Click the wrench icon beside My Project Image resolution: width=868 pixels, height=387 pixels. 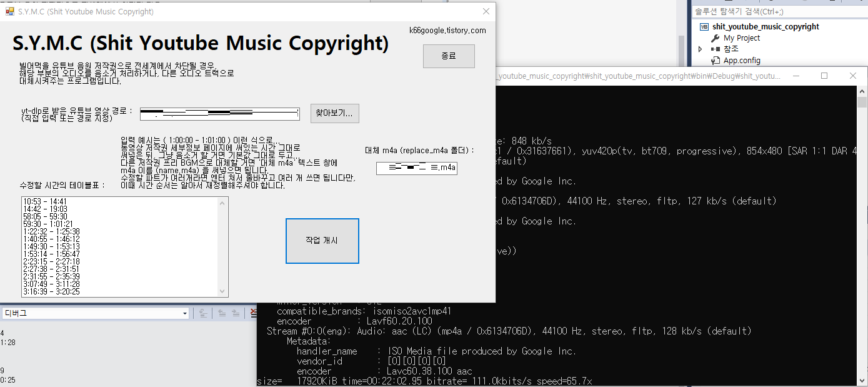[x=716, y=38]
